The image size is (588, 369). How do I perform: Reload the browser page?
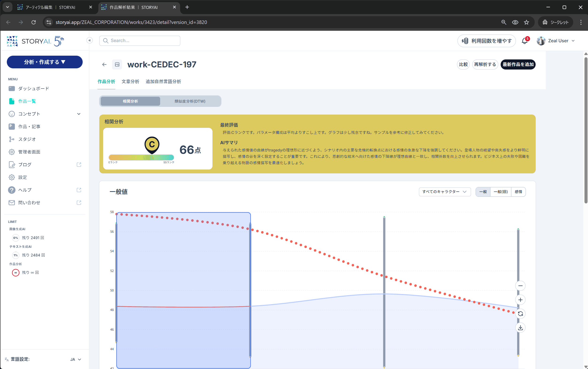coord(34,22)
